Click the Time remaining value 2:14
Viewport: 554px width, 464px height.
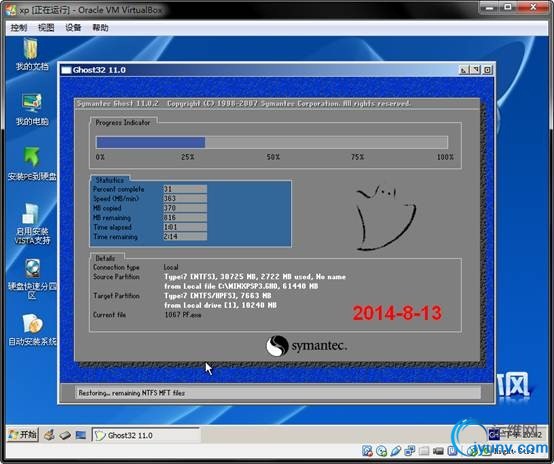(x=185, y=236)
